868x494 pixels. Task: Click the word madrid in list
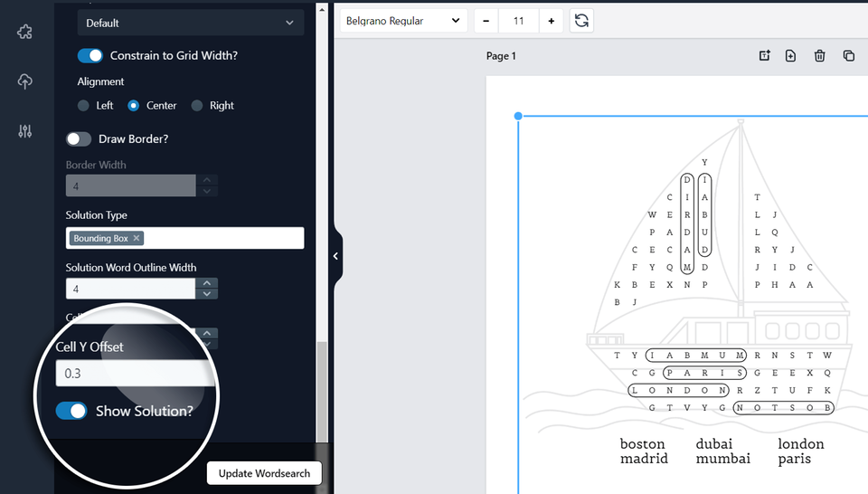[644, 459]
